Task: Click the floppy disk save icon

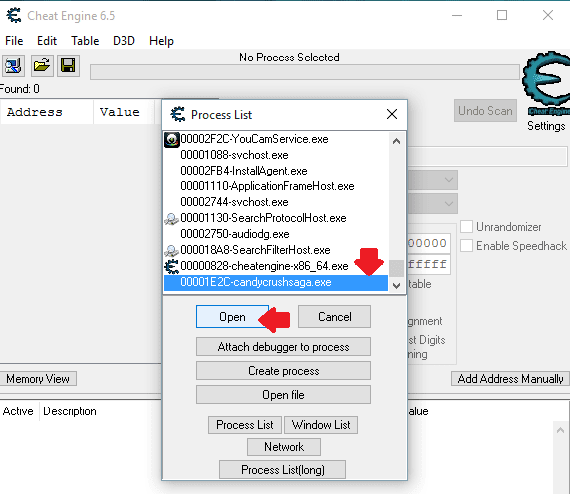Action: click(x=68, y=66)
